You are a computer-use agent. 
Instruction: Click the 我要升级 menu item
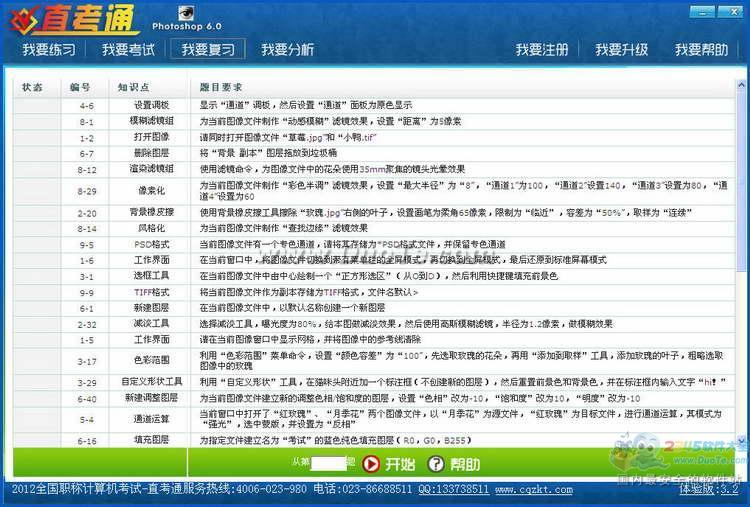621,49
